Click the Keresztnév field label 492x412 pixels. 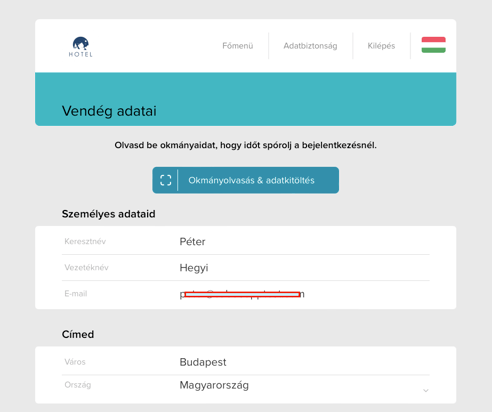pos(85,241)
